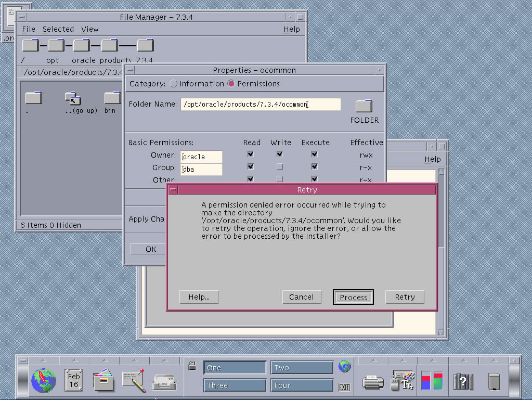Viewport: 532px width, 400px height.
Task: Click the 7.3.4 folder icon in path bar
Action: [145, 45]
